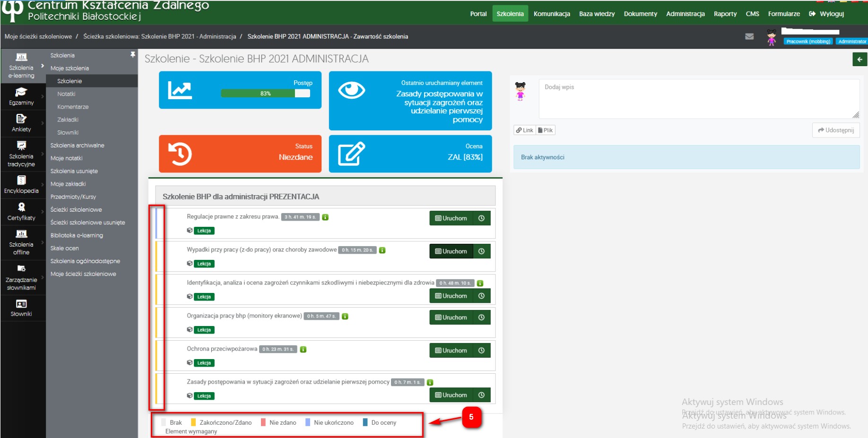868x438 pixels.
Task: Open Skale ocen in submenu
Action: pyautogui.click(x=65, y=248)
